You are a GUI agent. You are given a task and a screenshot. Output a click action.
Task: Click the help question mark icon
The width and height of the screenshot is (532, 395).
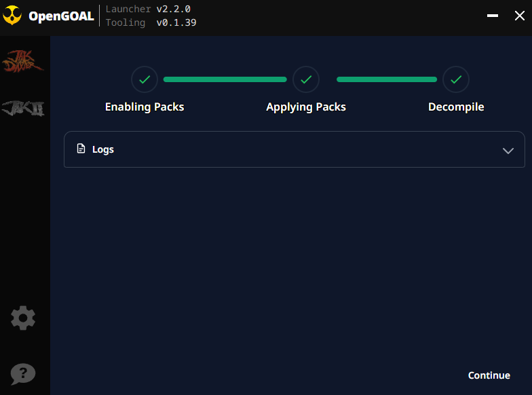click(23, 373)
